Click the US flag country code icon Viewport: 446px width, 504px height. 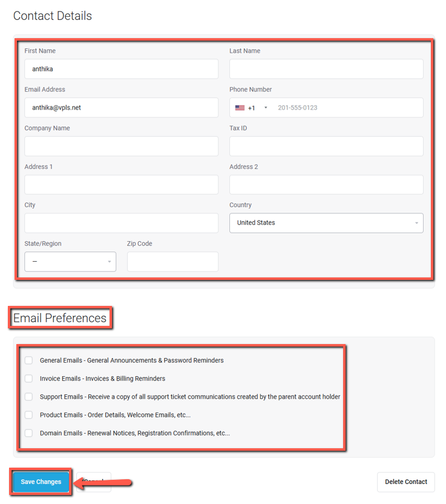coord(240,108)
